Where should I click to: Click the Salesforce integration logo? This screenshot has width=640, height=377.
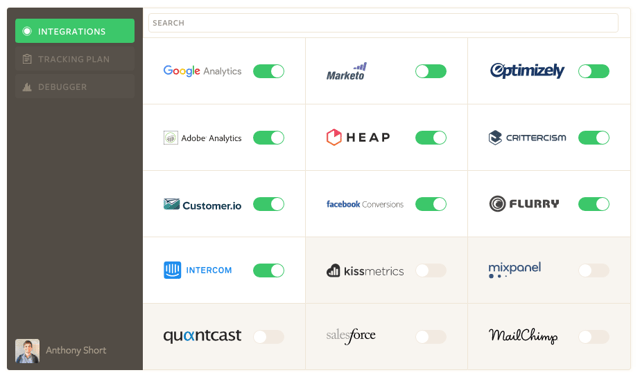coord(351,336)
